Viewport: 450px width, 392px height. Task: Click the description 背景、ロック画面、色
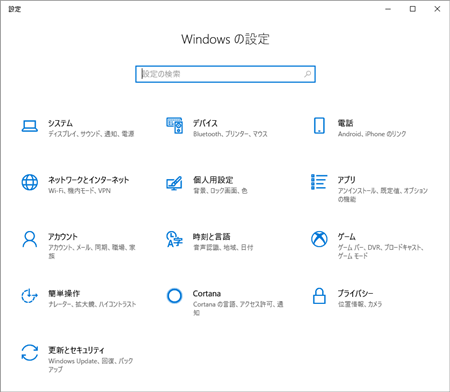click(220, 191)
